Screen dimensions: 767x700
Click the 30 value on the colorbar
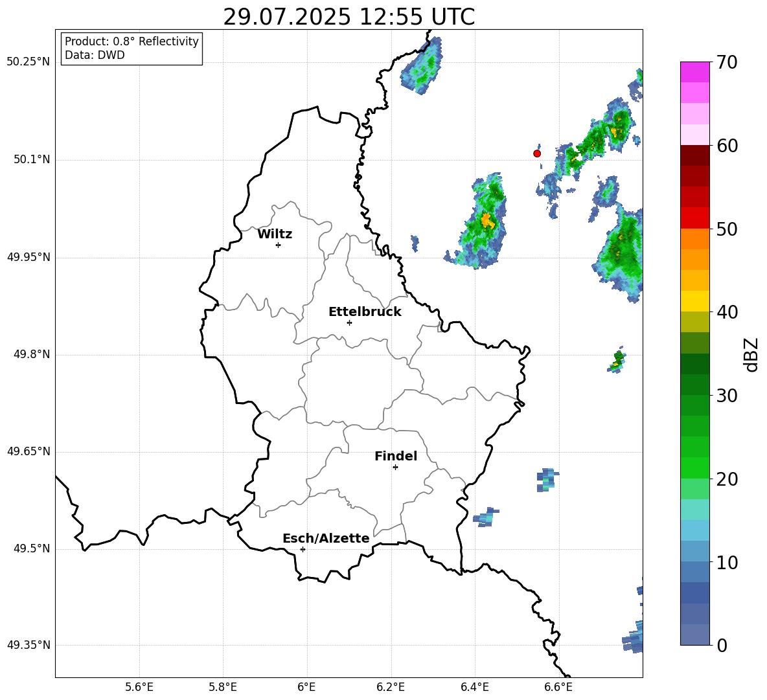[x=727, y=396]
